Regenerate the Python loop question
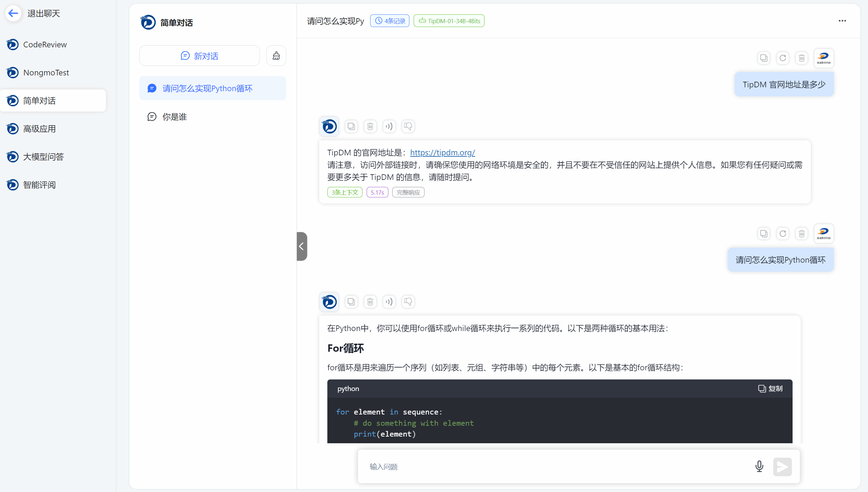This screenshot has height=492, width=868. (x=783, y=234)
